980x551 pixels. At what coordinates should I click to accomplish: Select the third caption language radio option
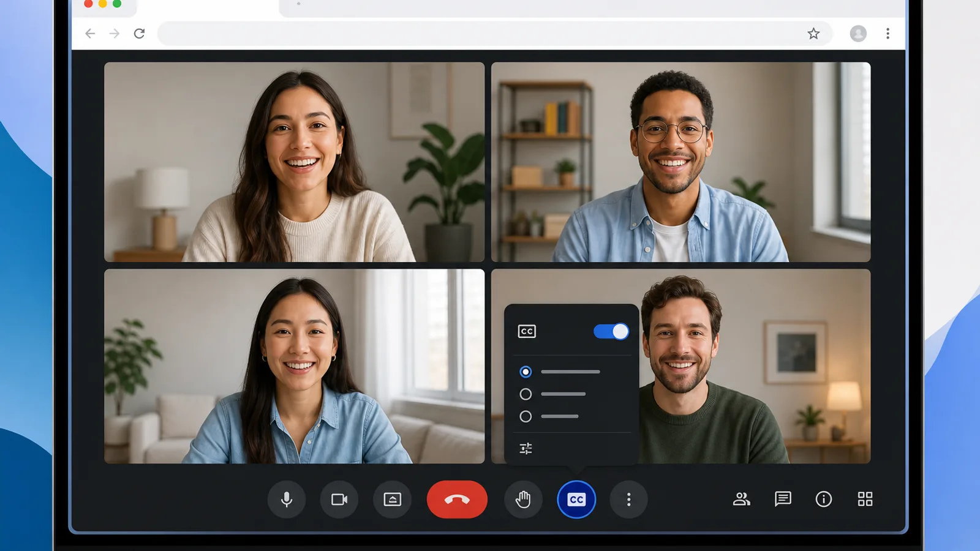point(526,416)
